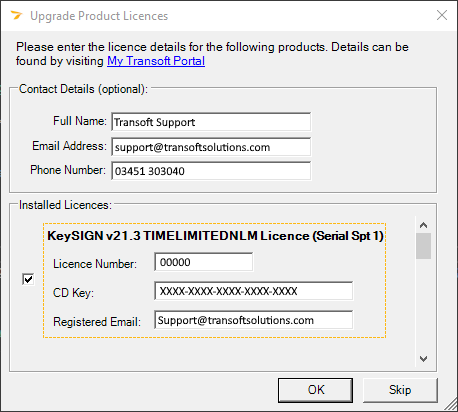Focus the Full Name input field
Viewport: 458px width, 412px height.
click(211, 122)
